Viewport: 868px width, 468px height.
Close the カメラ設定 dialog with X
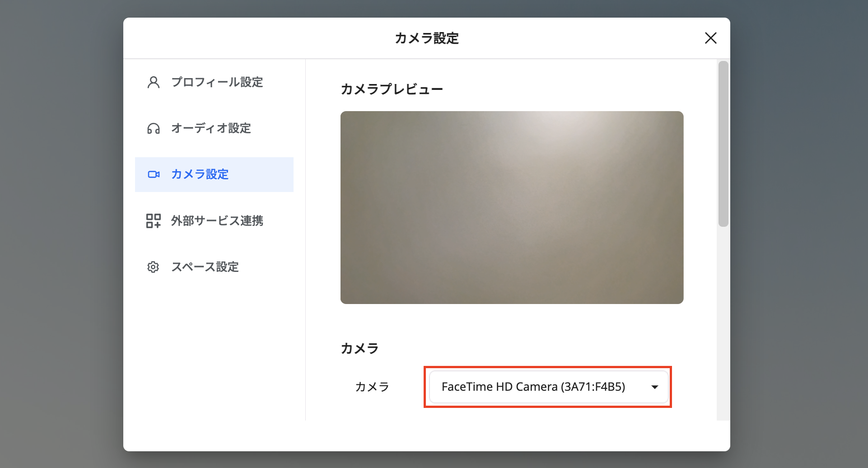(710, 38)
